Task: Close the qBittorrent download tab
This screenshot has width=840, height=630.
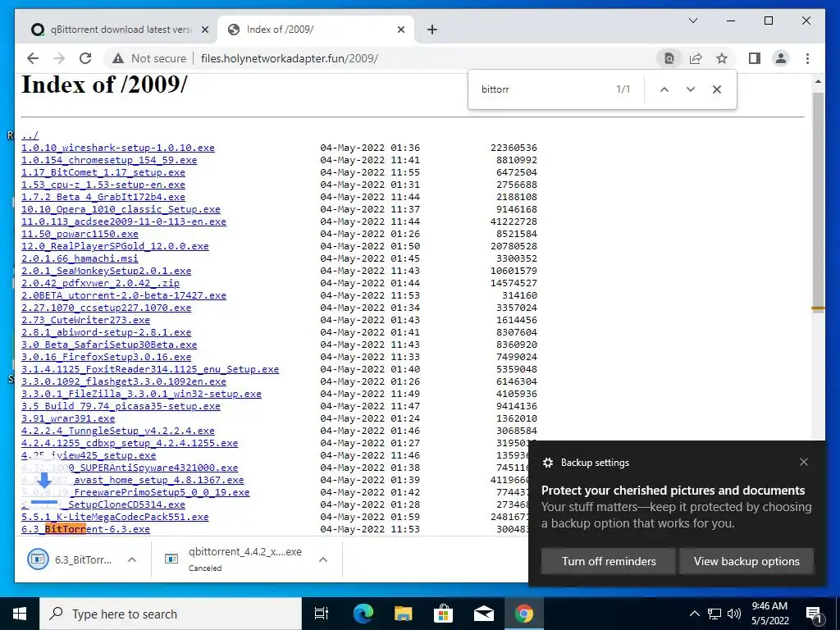Action: [x=204, y=30]
